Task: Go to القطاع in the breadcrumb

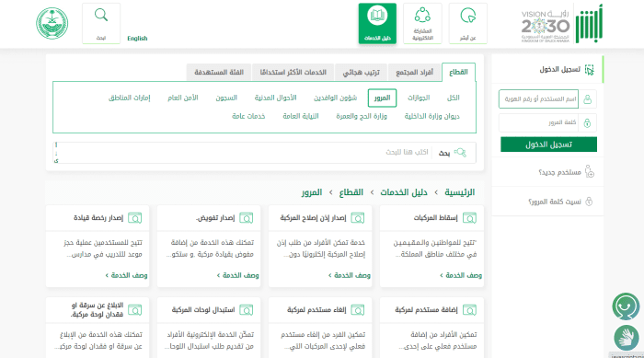Action: click(351, 192)
